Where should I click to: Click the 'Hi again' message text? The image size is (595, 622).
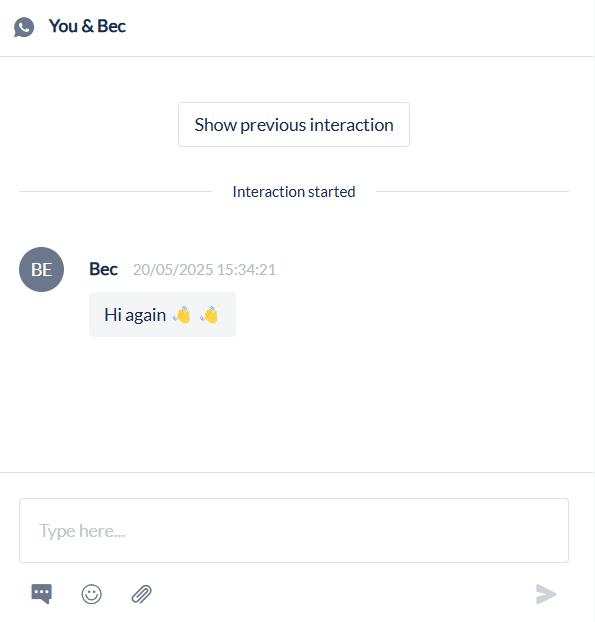click(x=135, y=315)
